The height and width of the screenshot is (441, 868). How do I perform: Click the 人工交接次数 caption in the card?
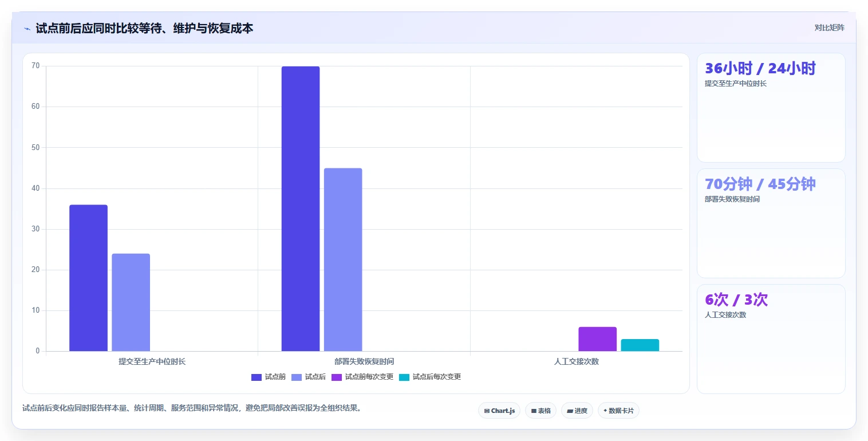click(725, 315)
